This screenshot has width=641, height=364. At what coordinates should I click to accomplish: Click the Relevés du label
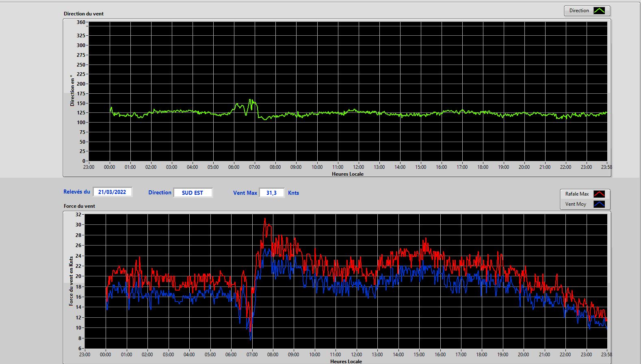point(77,192)
